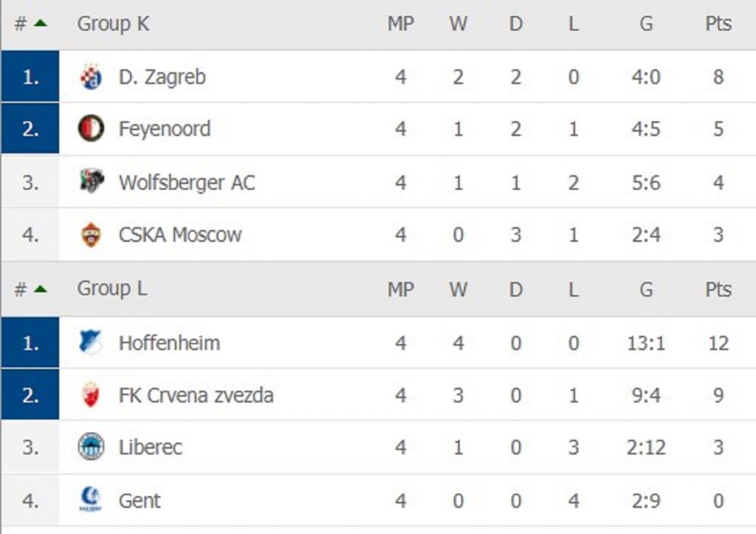Click the FK Crvena zvezda crest

pyautogui.click(x=91, y=395)
